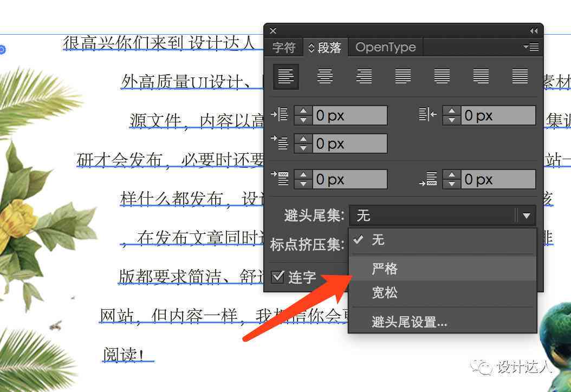Image resolution: width=571 pixels, height=392 pixels.
Task: Open the panel flyout menu icon
Action: [x=531, y=47]
